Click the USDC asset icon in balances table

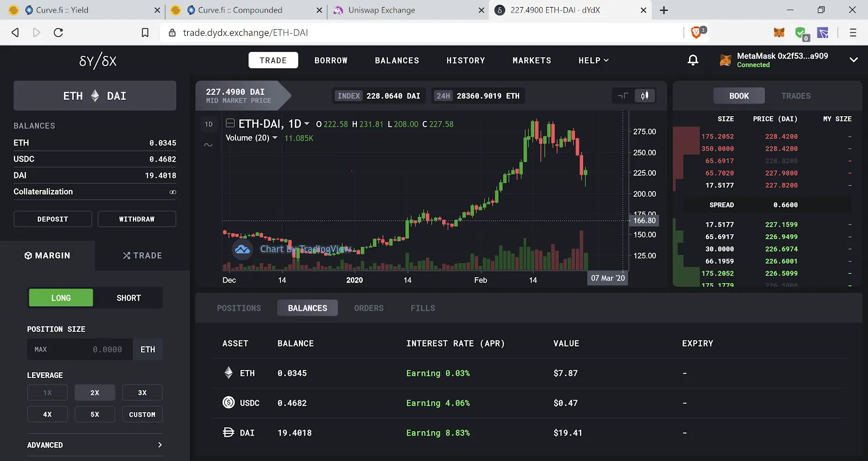[228, 402]
